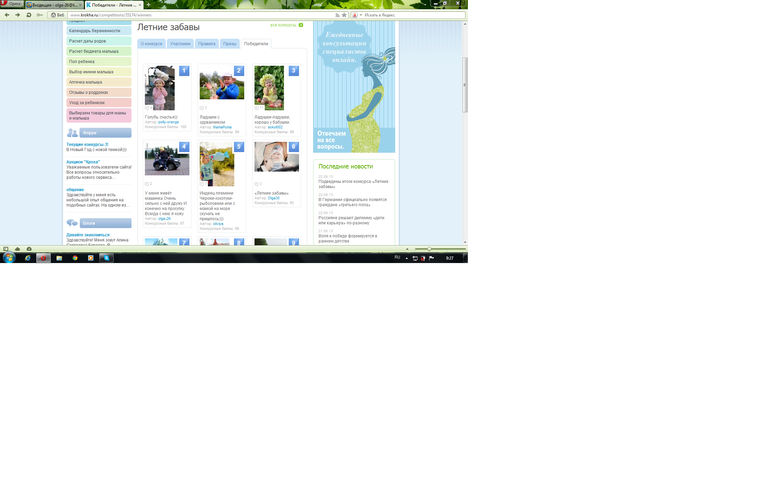Click the Блоги section button
The height and width of the screenshot is (486, 770).
coord(105,223)
